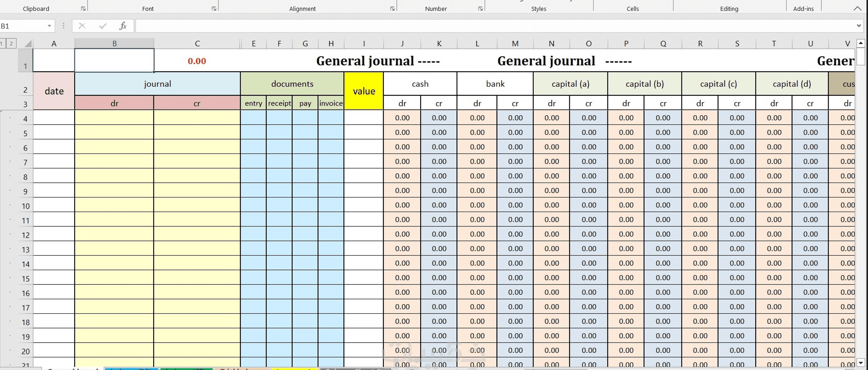
Task: Click the "capital (a)" header cell
Action: (x=570, y=84)
